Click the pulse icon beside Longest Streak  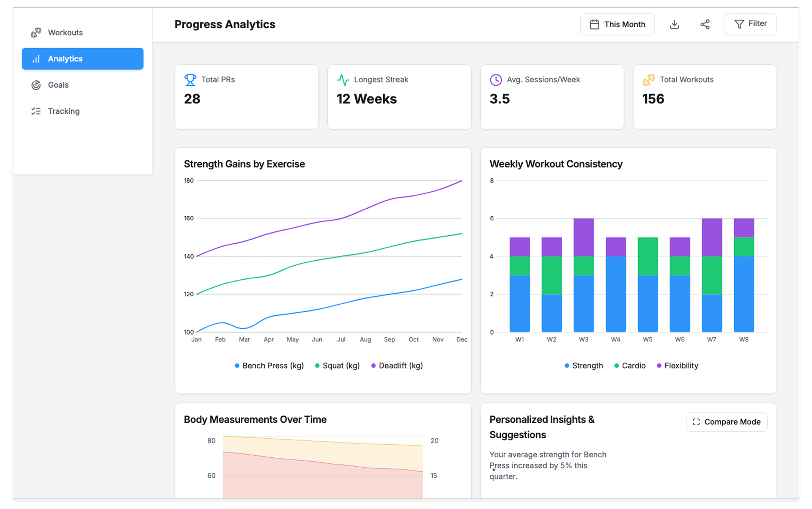click(343, 80)
